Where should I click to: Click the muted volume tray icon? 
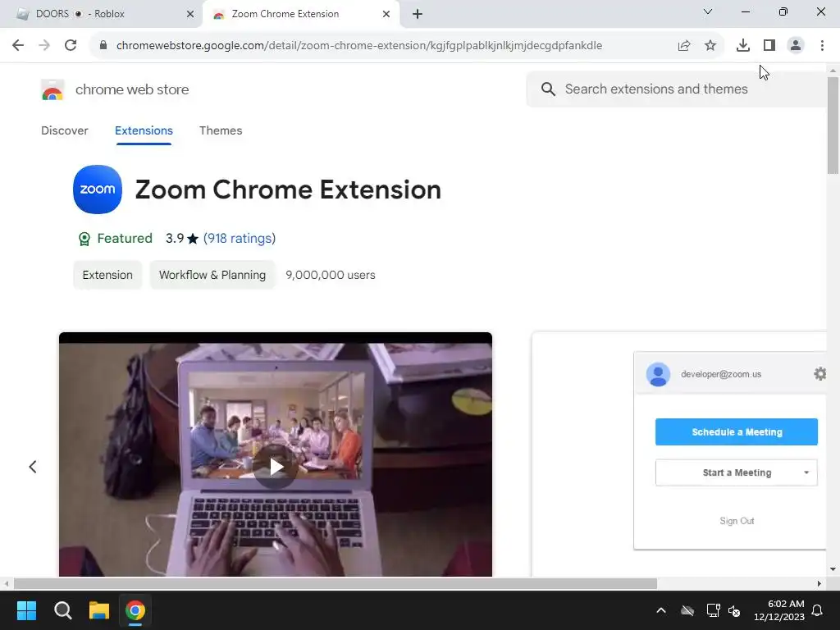734,610
